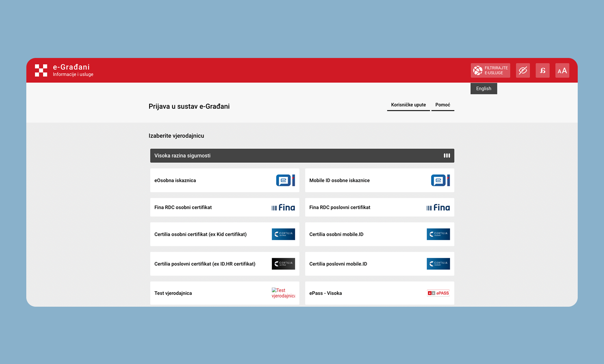Image resolution: width=604 pixels, height=364 pixels.
Task: Click the e-Građani checkerboard logo
Action: pos(41,70)
